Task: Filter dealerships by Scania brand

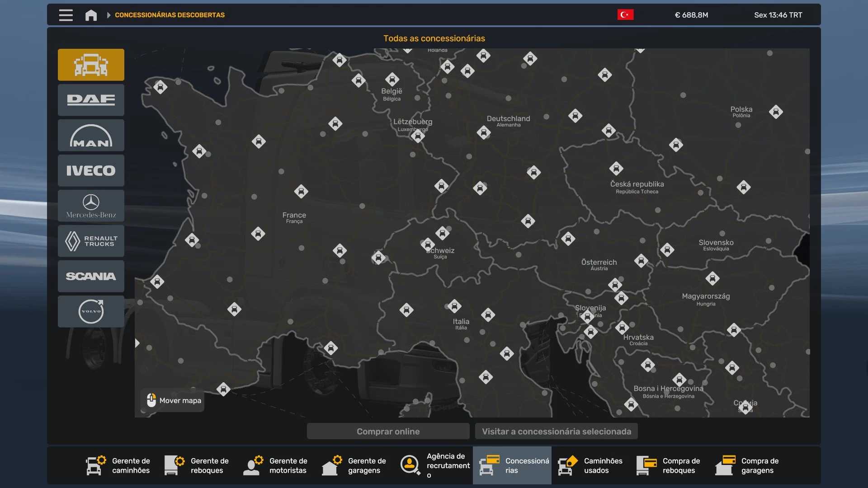Action: pyautogui.click(x=91, y=276)
